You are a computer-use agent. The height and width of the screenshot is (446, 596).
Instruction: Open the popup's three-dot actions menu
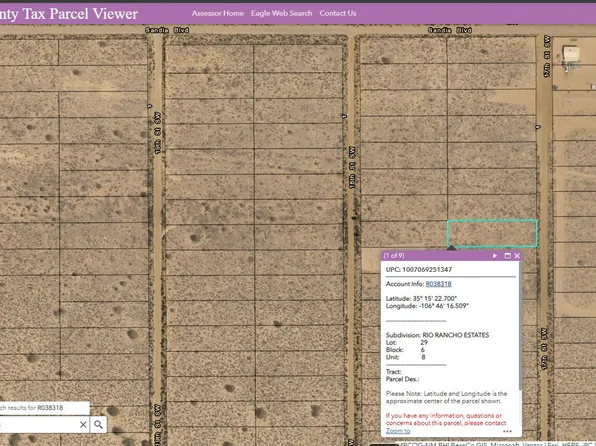coord(507,431)
